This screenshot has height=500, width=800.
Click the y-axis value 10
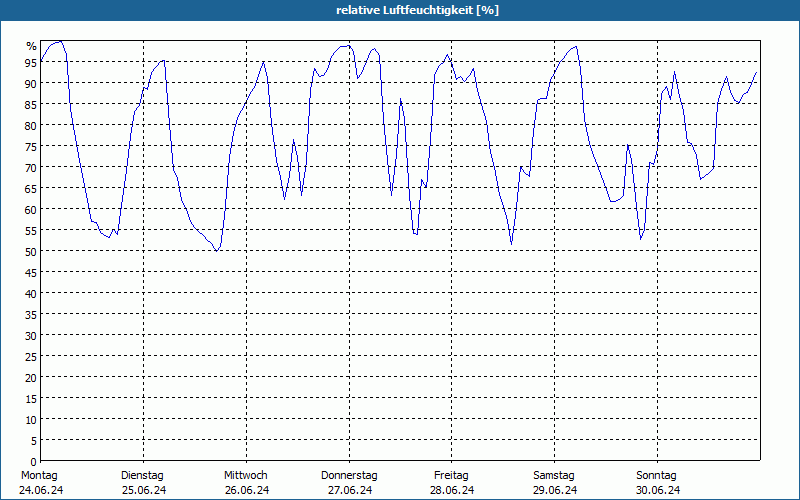tap(31, 420)
